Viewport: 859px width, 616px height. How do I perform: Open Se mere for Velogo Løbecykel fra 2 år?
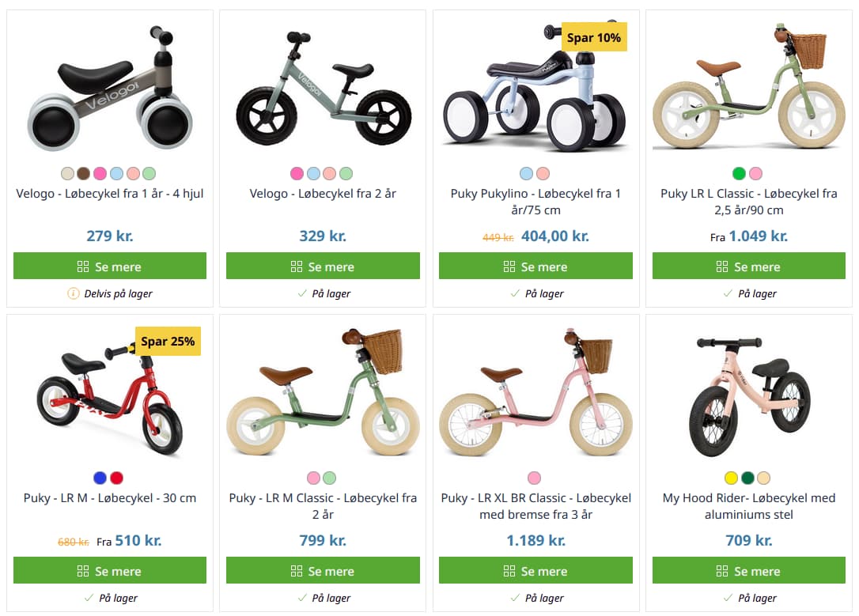click(x=323, y=266)
